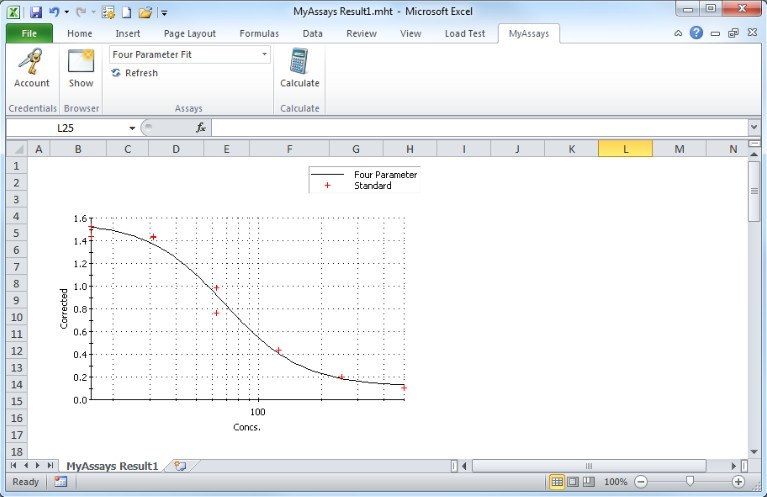Go to previous sheet tab arrow

25,466
